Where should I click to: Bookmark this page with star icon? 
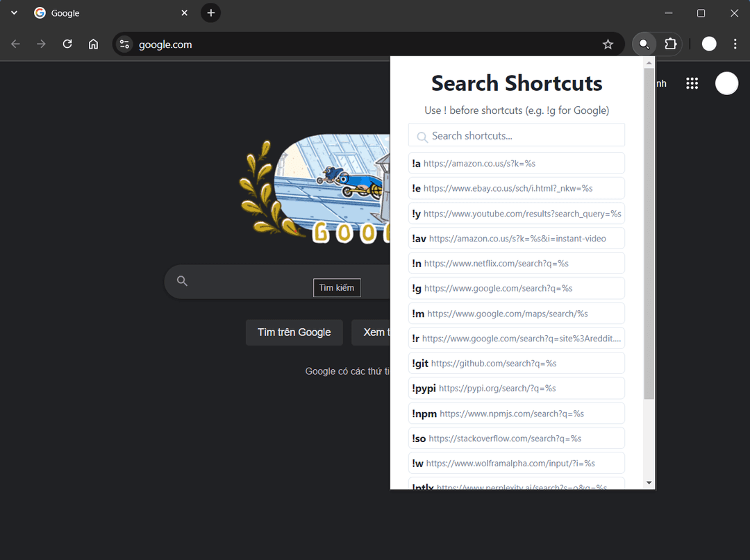(608, 44)
